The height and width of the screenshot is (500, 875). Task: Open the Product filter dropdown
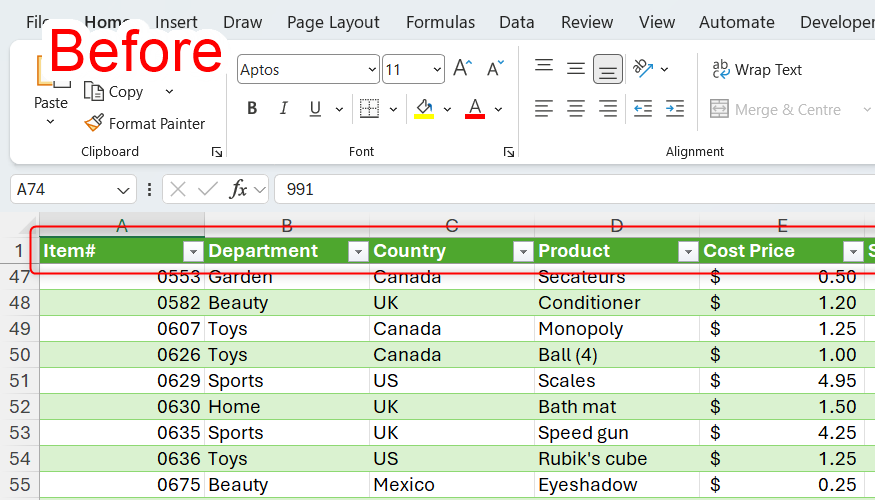[x=688, y=252]
